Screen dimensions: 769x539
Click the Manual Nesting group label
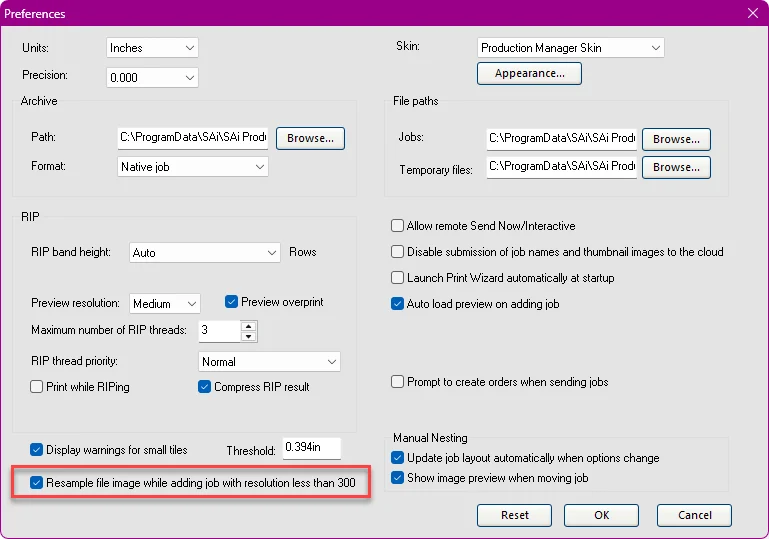[430, 437]
